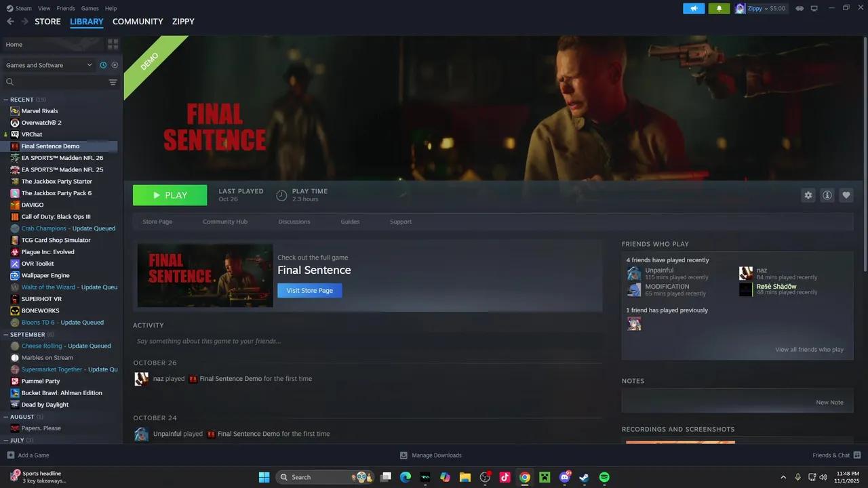Select Community Hub for Final Sentence

tap(224, 221)
